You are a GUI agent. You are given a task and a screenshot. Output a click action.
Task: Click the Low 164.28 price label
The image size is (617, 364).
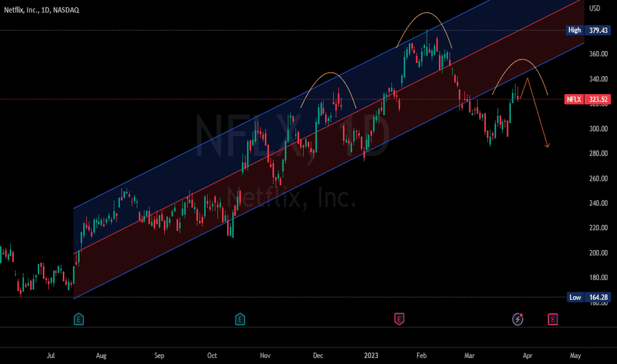pyautogui.click(x=589, y=298)
